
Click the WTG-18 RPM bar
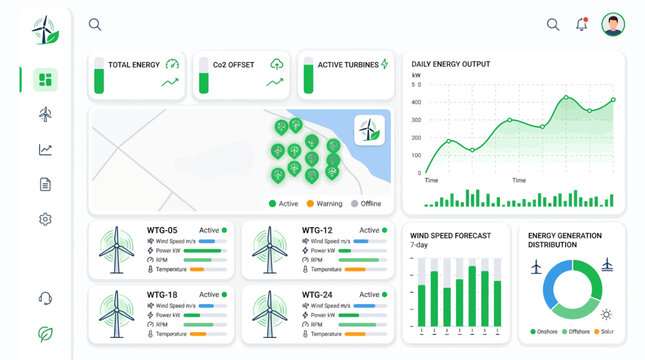click(x=205, y=325)
